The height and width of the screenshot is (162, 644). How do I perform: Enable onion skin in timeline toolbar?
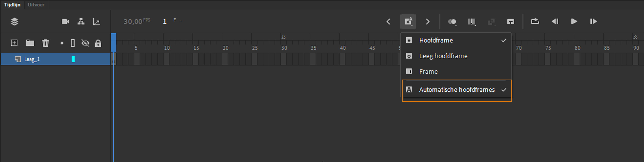[x=452, y=22]
